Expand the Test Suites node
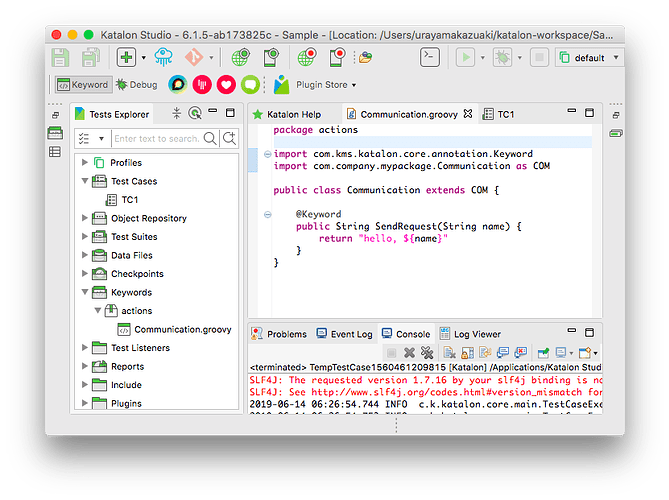Viewport: 669px width, 500px height. click(84, 236)
